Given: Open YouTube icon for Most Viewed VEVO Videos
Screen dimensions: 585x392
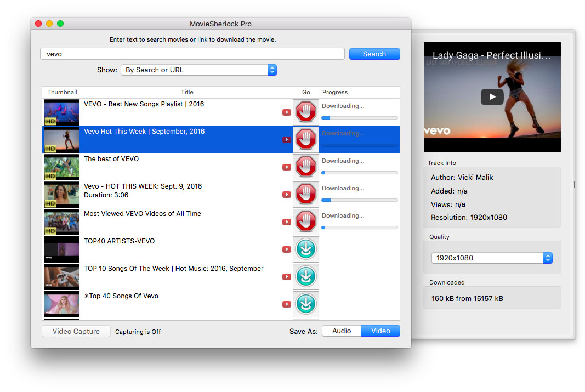Looking at the screenshot, I should [x=287, y=222].
